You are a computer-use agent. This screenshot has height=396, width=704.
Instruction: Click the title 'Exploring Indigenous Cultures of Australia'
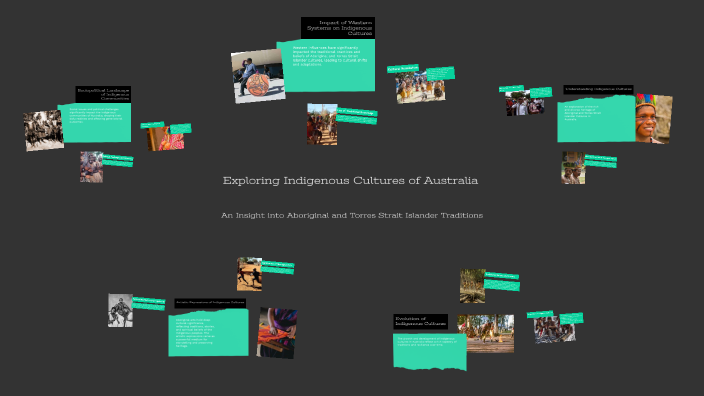pos(350,180)
